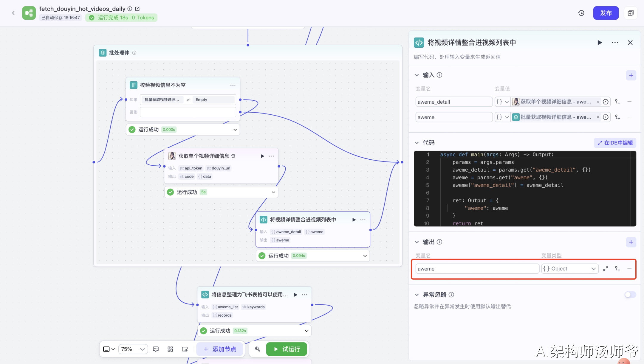The height and width of the screenshot is (364, 644).
Task: Expand the aweme output variable editor
Action: click(606, 269)
